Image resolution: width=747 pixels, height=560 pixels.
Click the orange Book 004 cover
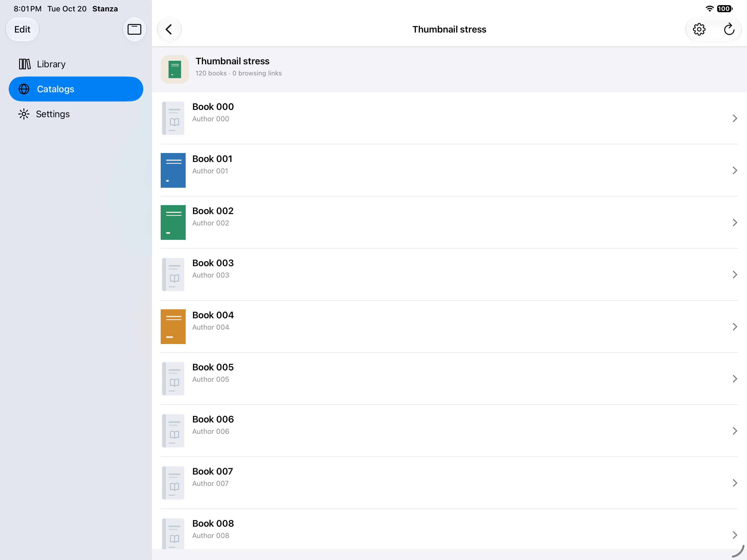point(173,326)
